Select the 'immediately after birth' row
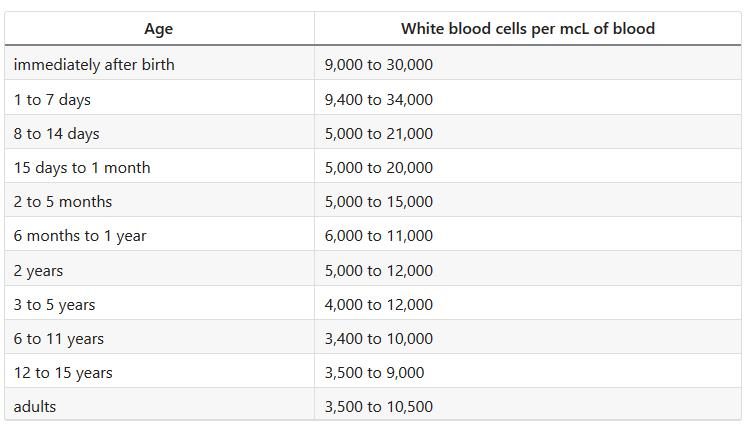Viewport: 750px width, 425px height. (x=373, y=63)
